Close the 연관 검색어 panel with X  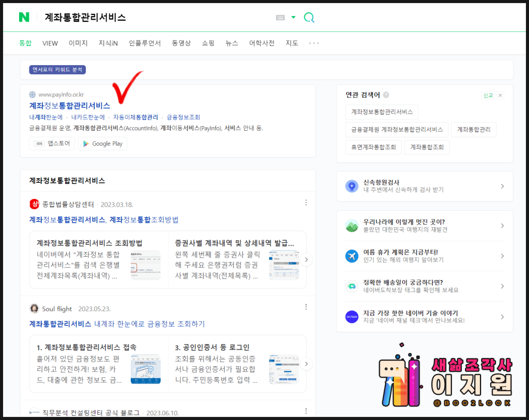tap(500, 95)
